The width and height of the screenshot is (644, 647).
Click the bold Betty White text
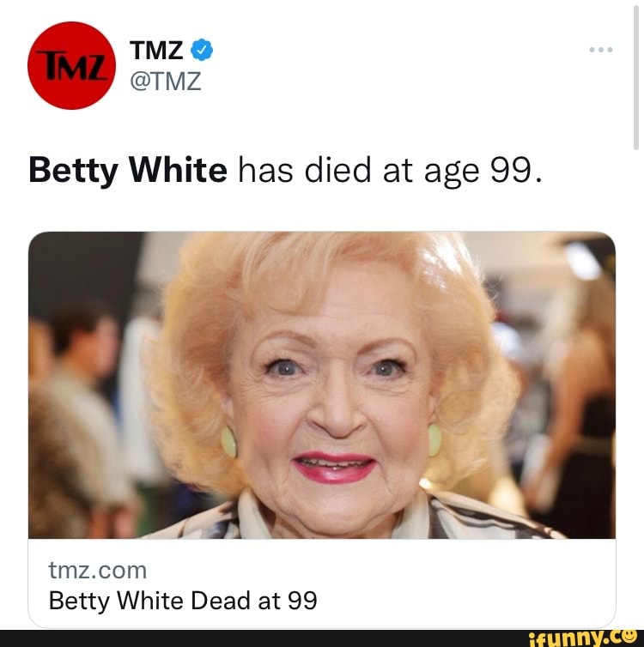pos(128,171)
